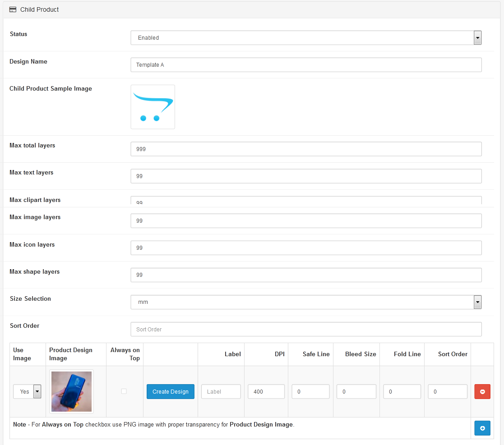The height and width of the screenshot is (445, 504).
Task: Click the Use Image column header
Action: click(22, 354)
